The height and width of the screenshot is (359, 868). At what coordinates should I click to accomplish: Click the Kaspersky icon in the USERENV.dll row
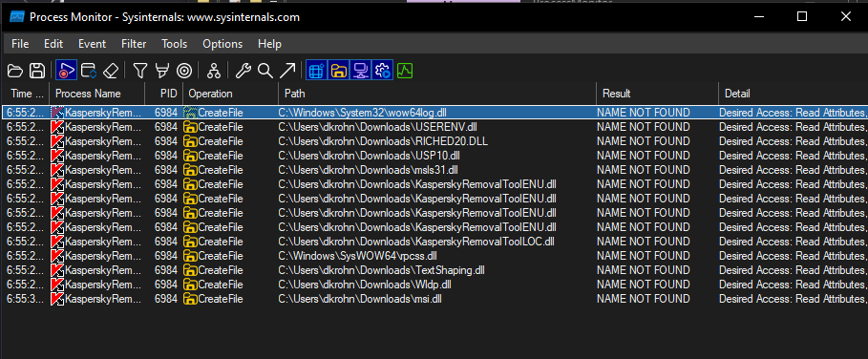pos(57,127)
